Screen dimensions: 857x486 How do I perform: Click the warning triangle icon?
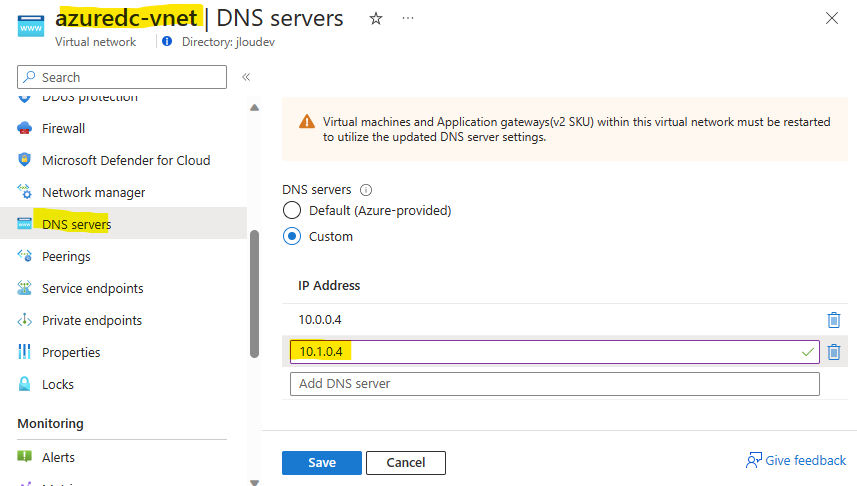(x=307, y=122)
